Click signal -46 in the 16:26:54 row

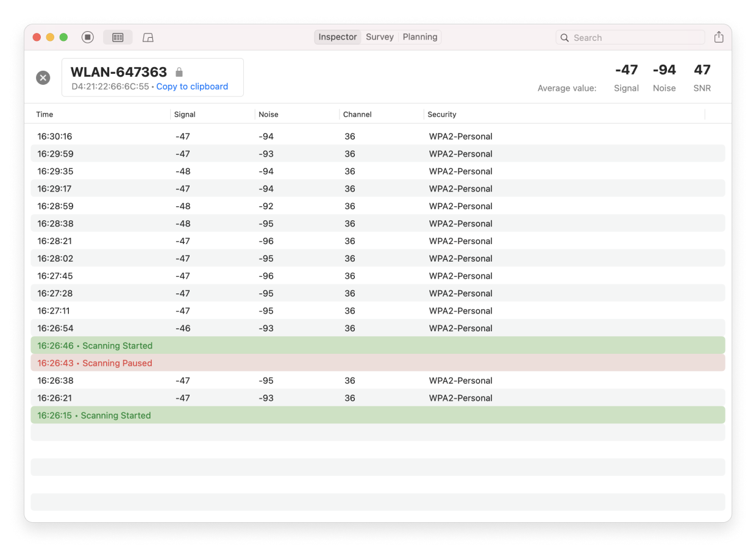click(183, 328)
